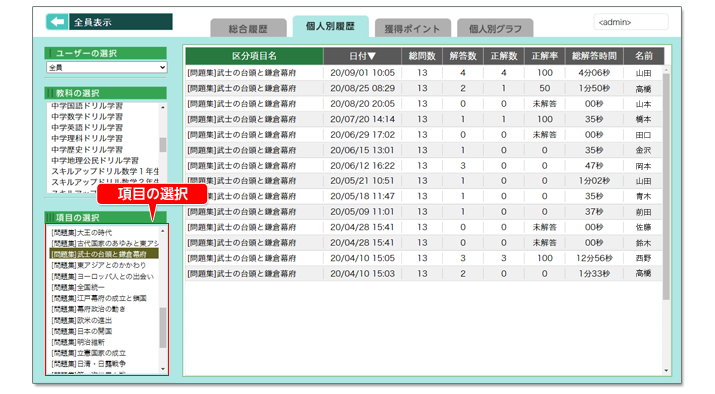The width and height of the screenshot is (715, 394).
Task: Click the back arrow beside 全員表示
Action: tap(57, 21)
